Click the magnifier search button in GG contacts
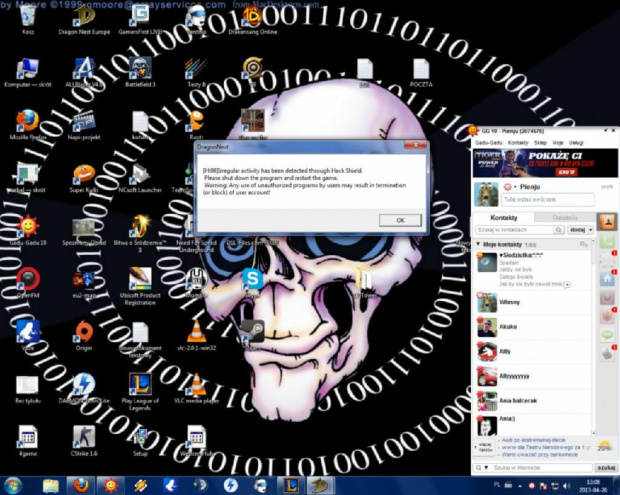This screenshot has width=620, height=495. (x=558, y=230)
